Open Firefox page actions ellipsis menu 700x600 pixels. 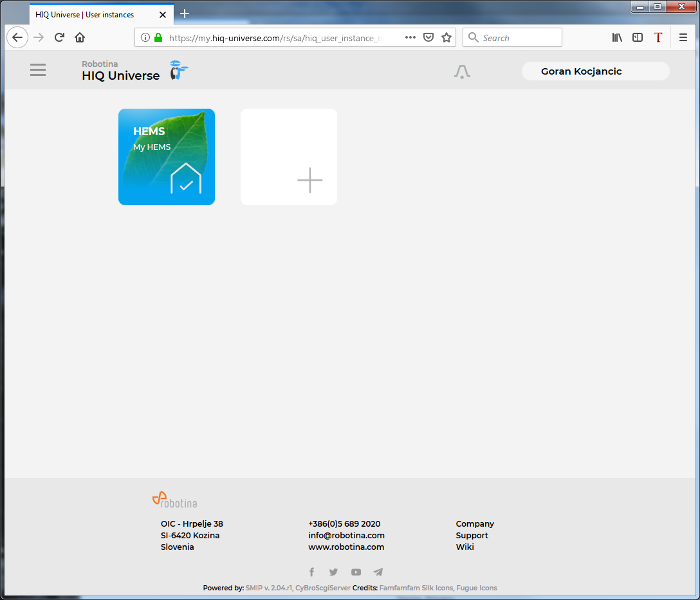point(410,38)
